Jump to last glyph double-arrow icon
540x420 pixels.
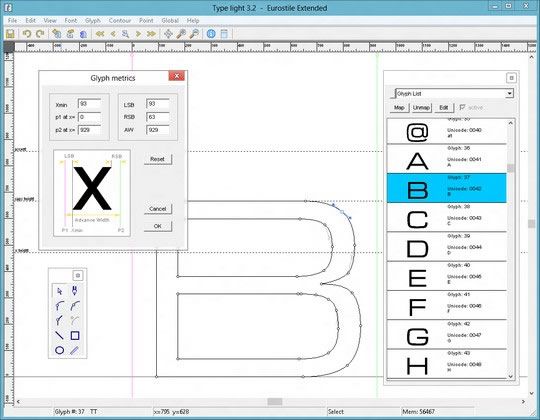[151, 34]
